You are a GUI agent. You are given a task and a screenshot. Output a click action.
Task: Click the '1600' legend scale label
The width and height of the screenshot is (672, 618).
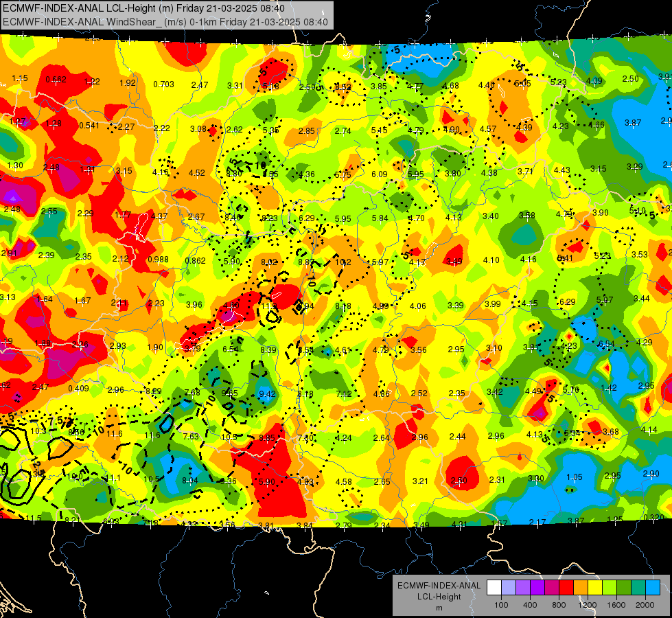pos(616,605)
